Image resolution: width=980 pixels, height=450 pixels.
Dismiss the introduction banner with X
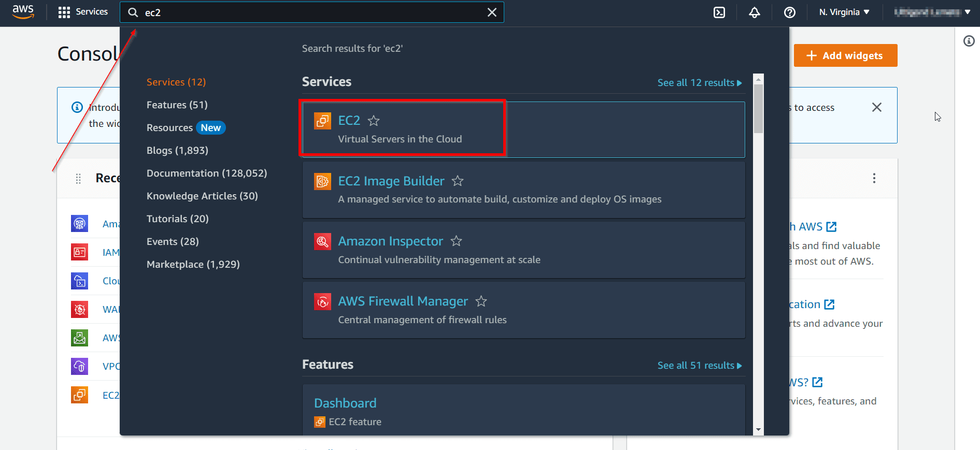tap(876, 107)
